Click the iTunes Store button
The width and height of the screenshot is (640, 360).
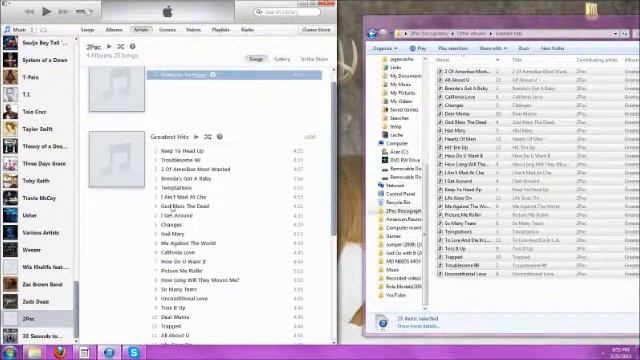(x=316, y=30)
